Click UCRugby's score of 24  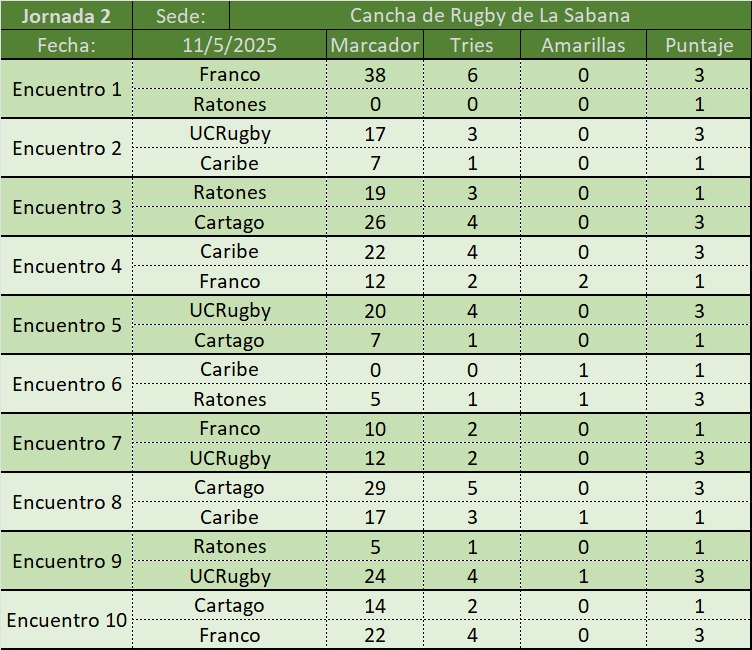pos(375,576)
